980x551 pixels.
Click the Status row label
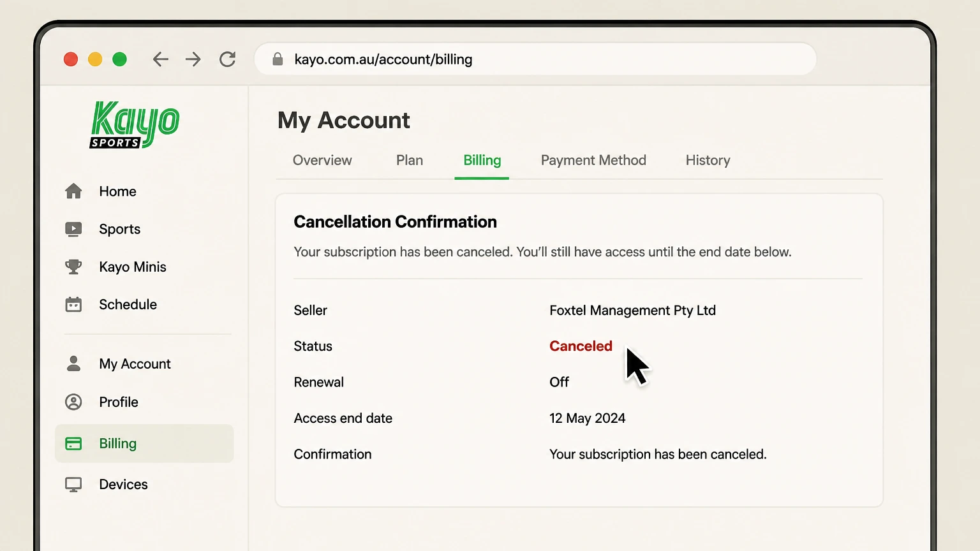tap(313, 346)
